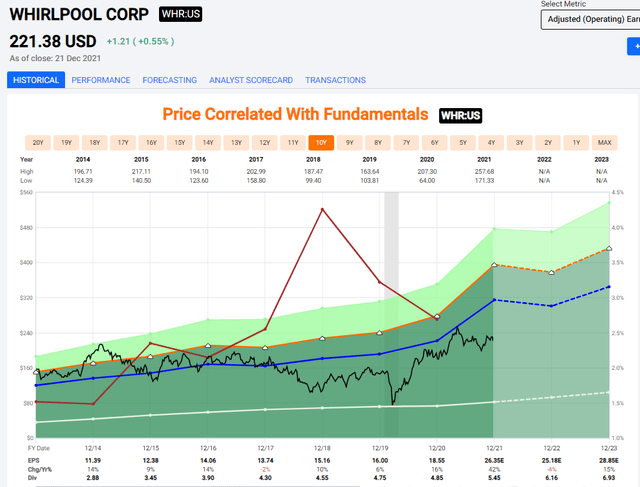This screenshot has width=640, height=487.
Task: Click the WHR:US badge beside chart title
Action: pyautogui.click(x=460, y=116)
